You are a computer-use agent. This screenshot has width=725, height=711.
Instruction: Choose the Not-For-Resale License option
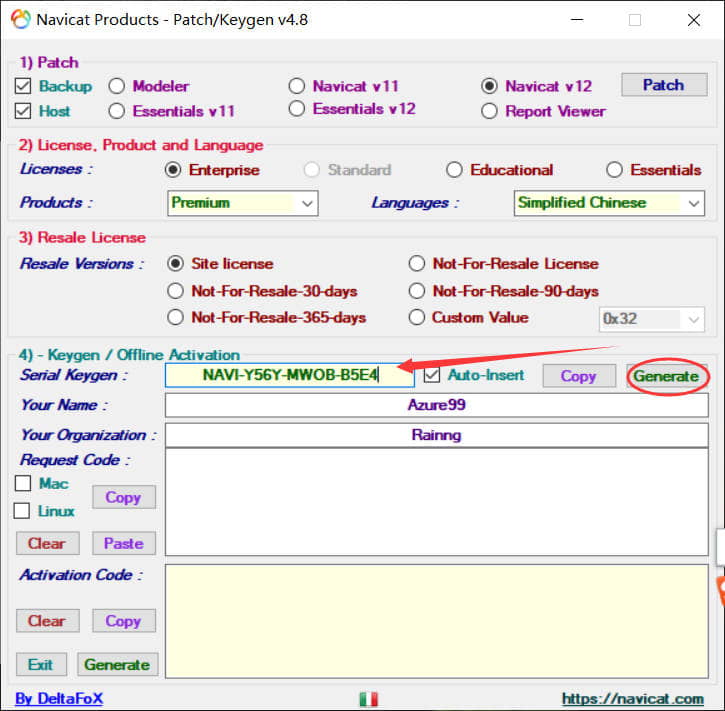[x=417, y=264]
